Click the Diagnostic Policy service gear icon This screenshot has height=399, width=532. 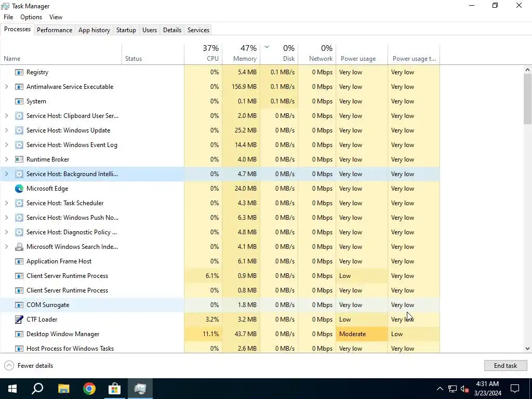click(x=19, y=232)
